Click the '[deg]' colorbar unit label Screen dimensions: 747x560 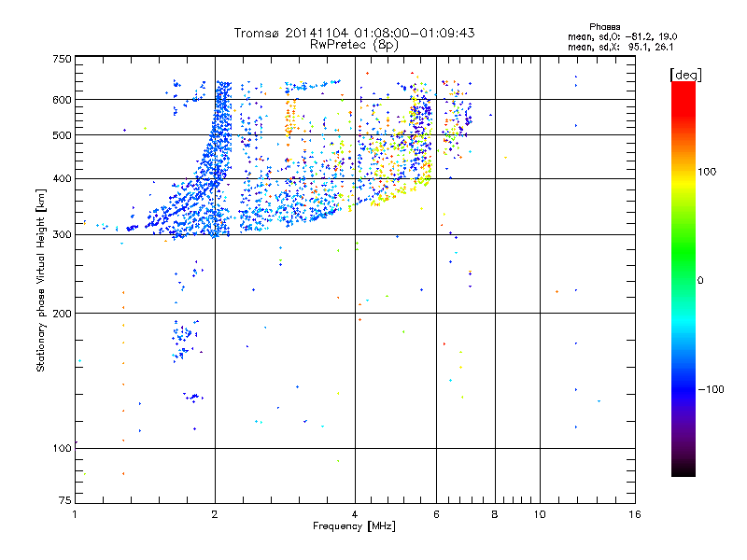[685, 75]
